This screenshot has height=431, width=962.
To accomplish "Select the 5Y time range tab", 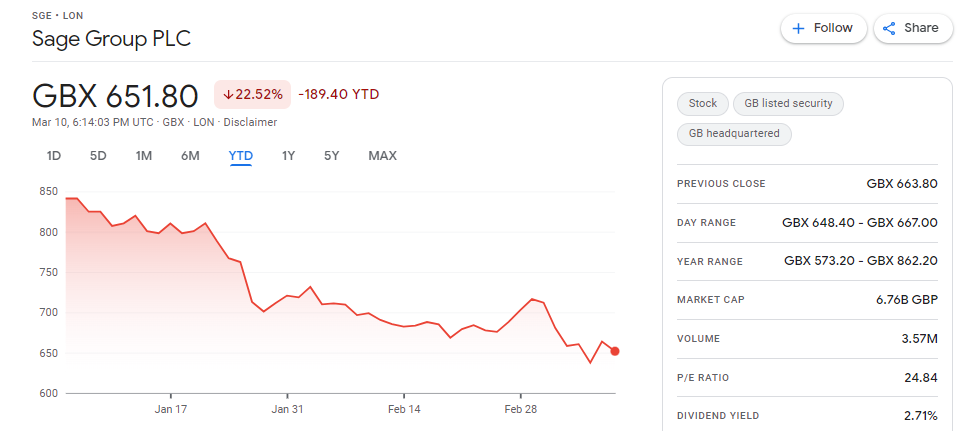I will (331, 156).
